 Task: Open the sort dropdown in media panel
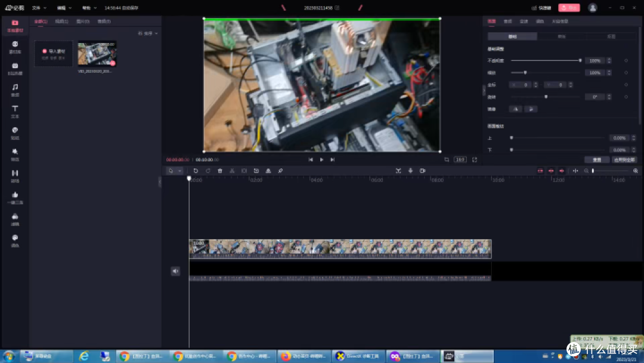[148, 33]
